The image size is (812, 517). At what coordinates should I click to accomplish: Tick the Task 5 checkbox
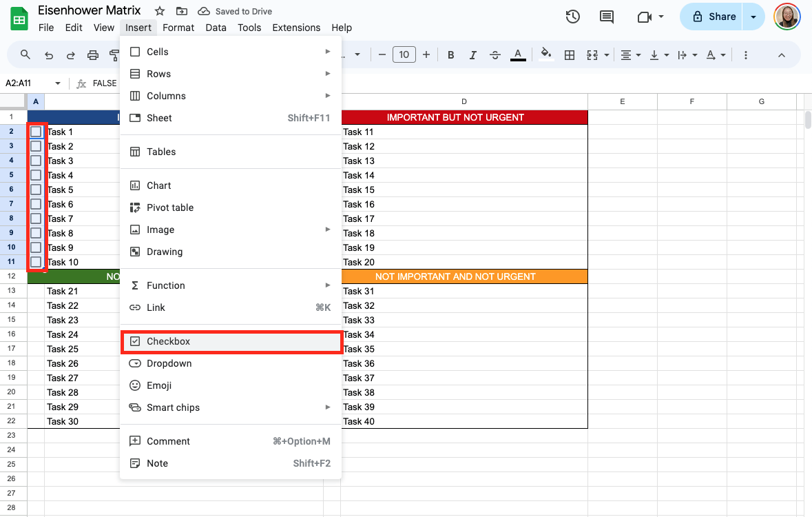(x=36, y=190)
